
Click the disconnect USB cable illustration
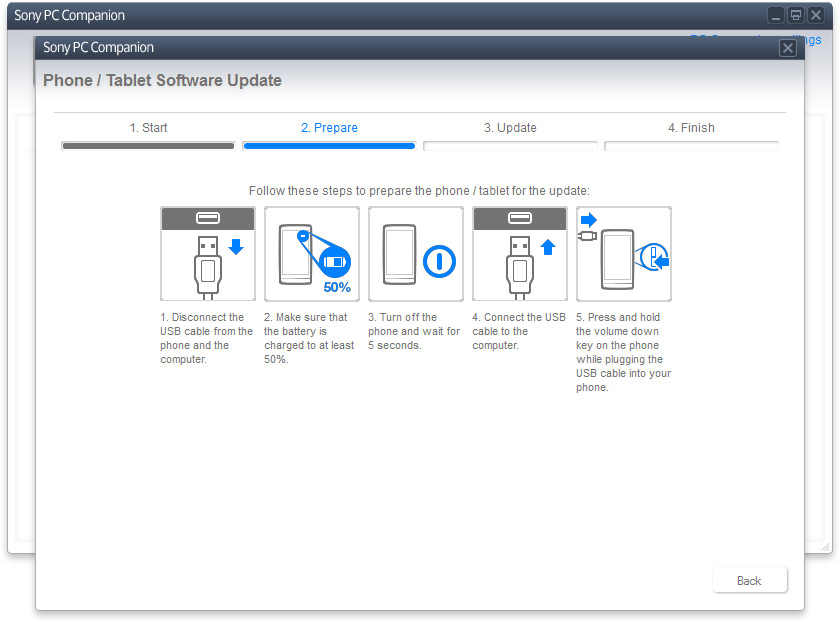[208, 254]
